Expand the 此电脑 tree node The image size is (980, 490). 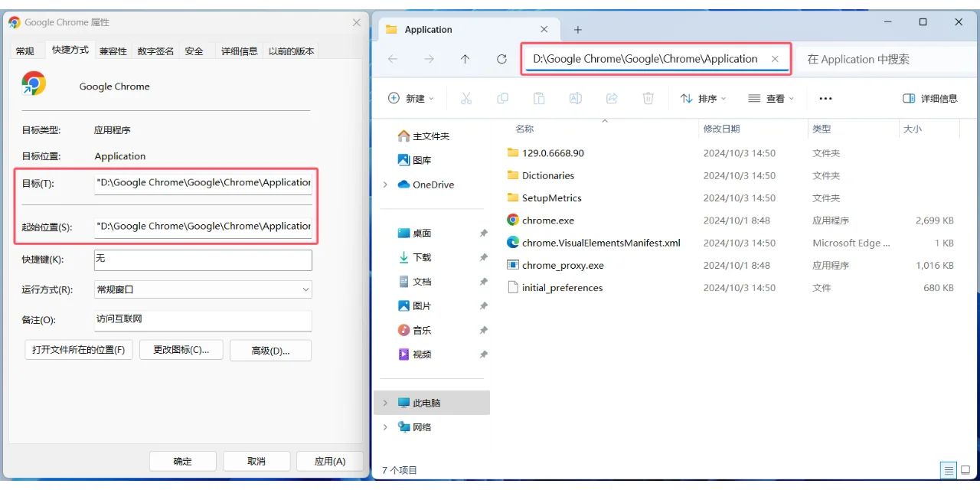point(385,403)
